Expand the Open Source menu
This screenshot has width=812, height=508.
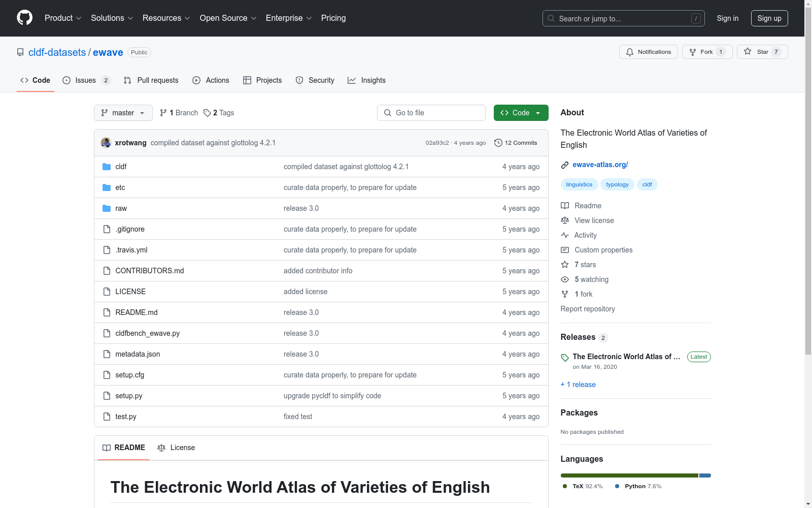[x=228, y=18]
